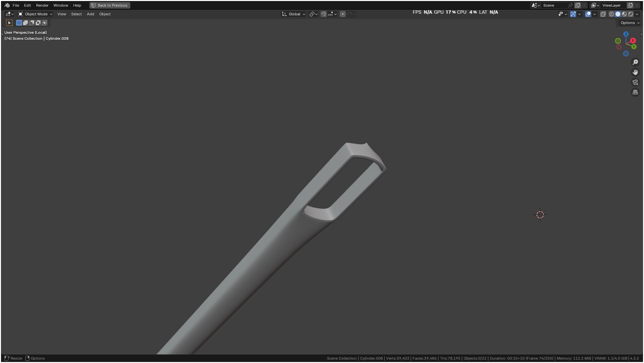
Task: Open the scene browser dropdown
Action: click(536, 5)
